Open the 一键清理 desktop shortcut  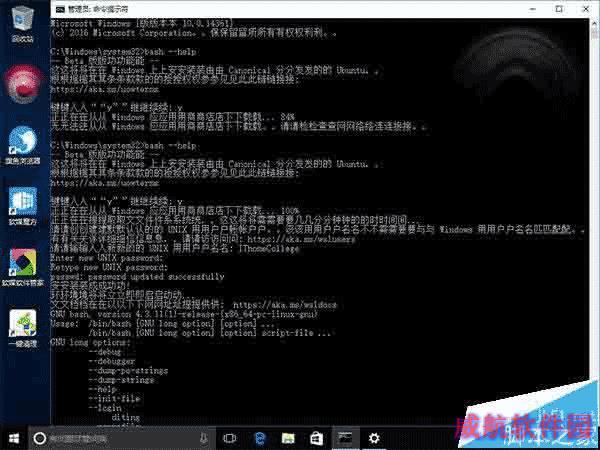[23, 328]
